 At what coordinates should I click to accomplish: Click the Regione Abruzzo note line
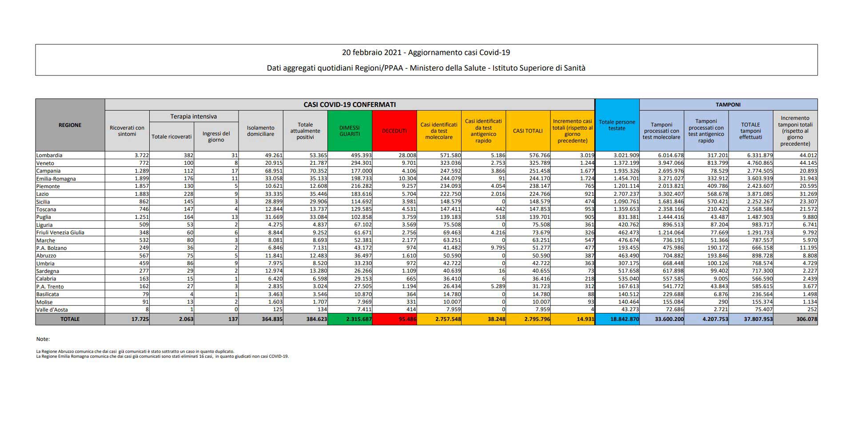tap(135, 351)
